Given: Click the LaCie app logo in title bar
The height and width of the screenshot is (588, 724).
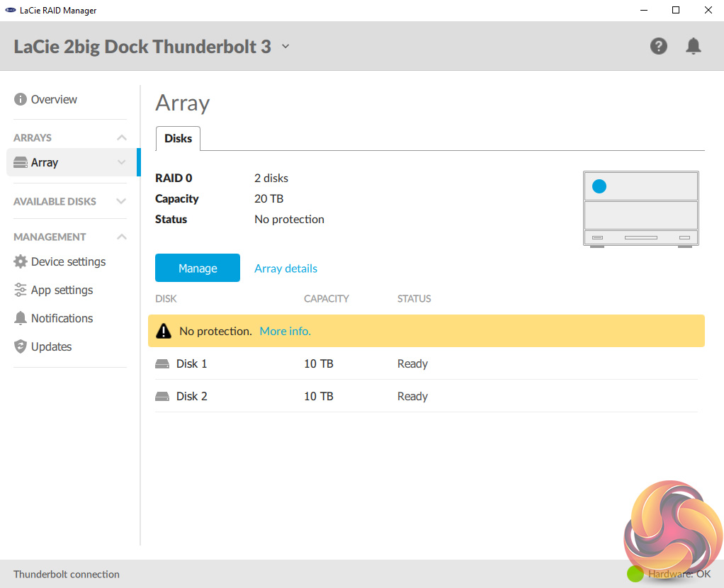Looking at the screenshot, I should 10,10.
